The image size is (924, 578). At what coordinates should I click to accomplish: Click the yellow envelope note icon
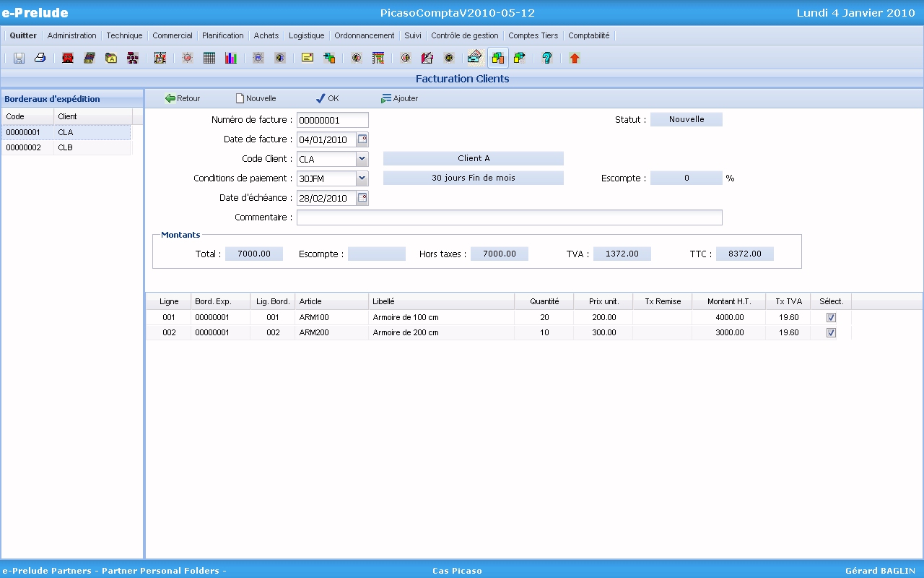(308, 58)
